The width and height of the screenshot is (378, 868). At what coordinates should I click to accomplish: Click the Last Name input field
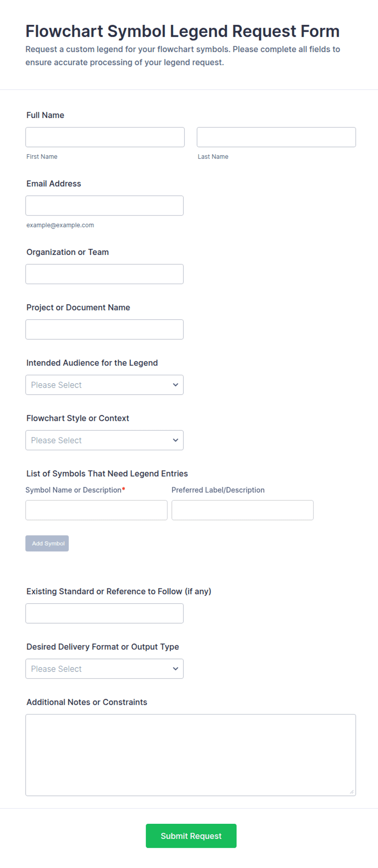pyautogui.click(x=276, y=137)
